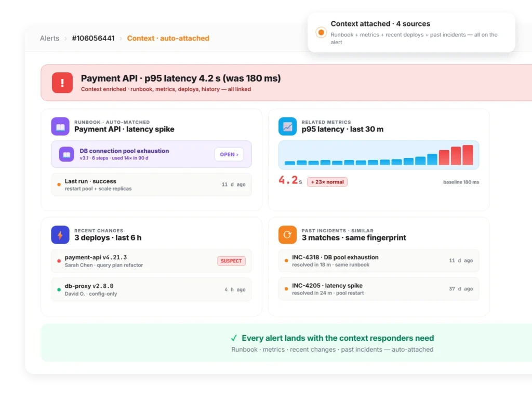This screenshot has width=532, height=399.
Task: Open incident INC-4318 DB pool exhaustion
Action: pos(379,261)
